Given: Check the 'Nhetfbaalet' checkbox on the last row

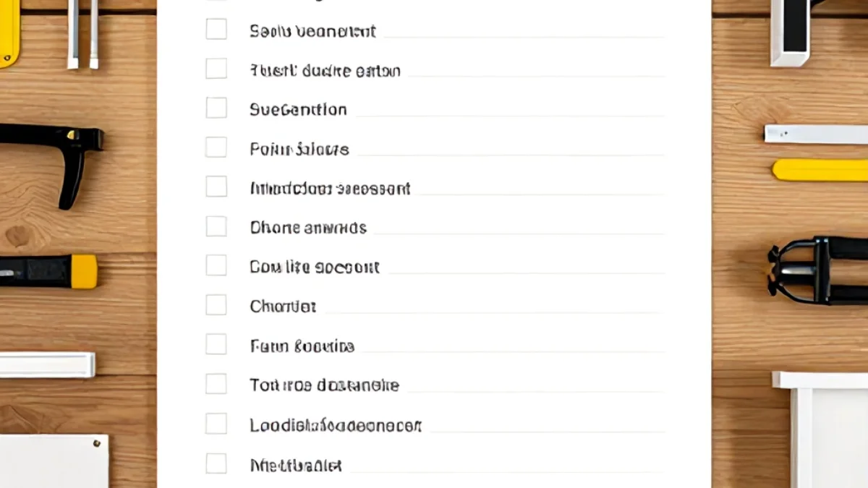Looking at the screenshot, I should 216,463.
